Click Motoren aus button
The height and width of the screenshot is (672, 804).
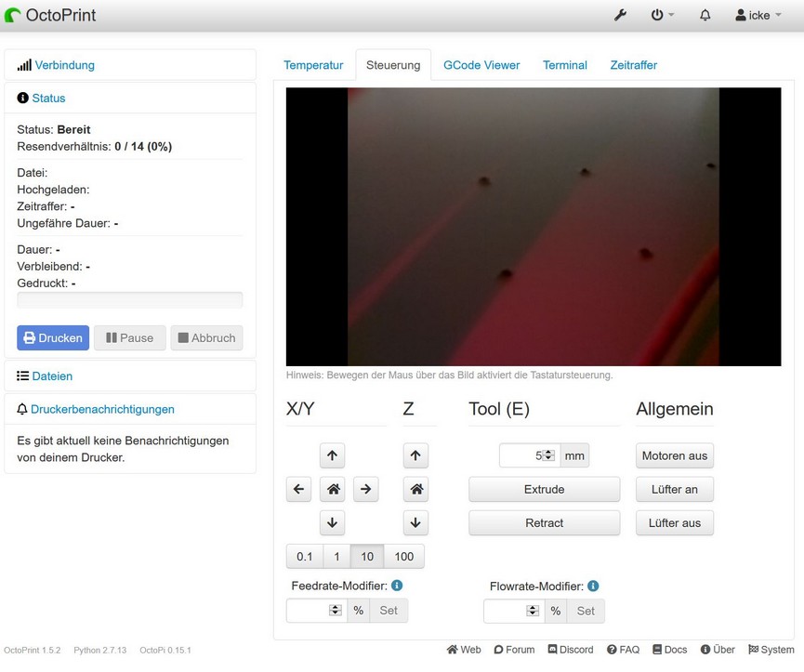tap(674, 455)
